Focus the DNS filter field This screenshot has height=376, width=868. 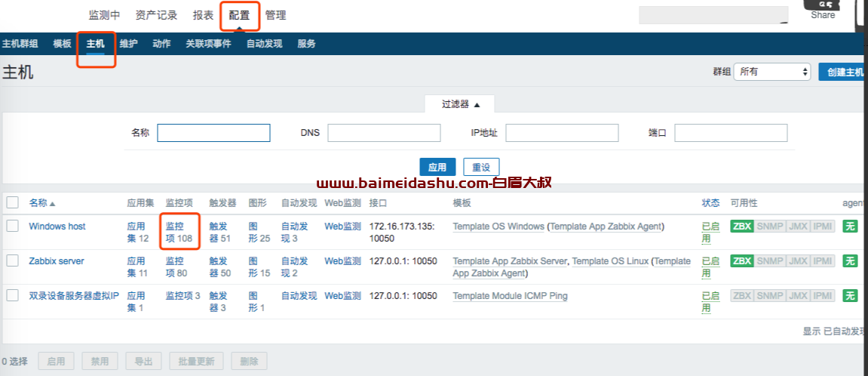(384, 133)
